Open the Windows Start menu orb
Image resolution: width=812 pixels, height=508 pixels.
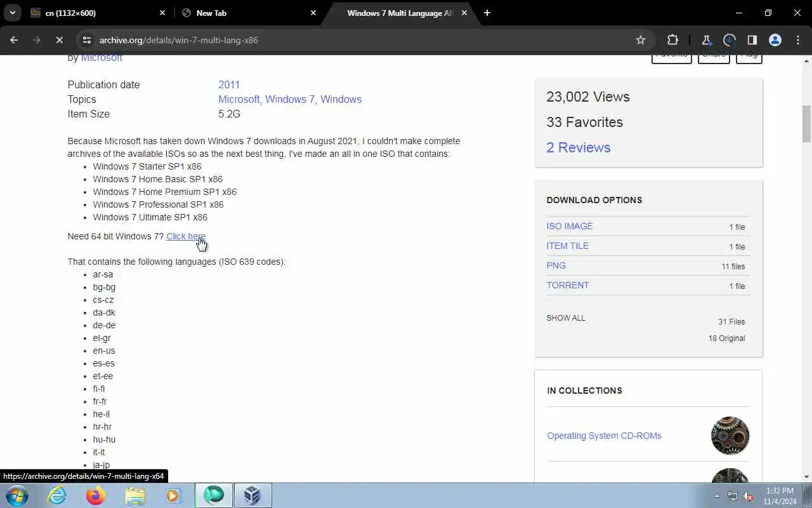(17, 495)
